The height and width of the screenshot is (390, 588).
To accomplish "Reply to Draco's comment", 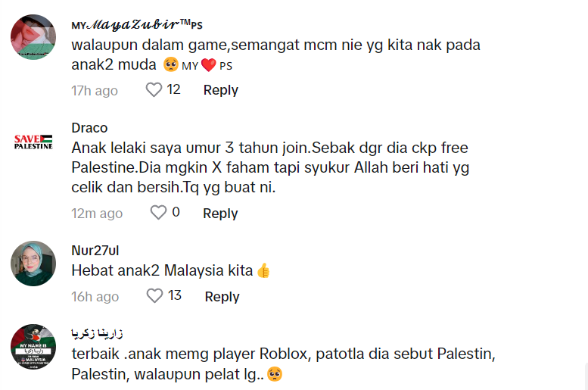I will click(220, 214).
